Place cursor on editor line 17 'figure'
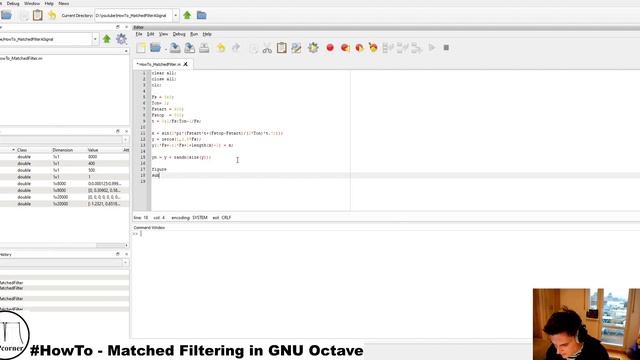 (159, 169)
